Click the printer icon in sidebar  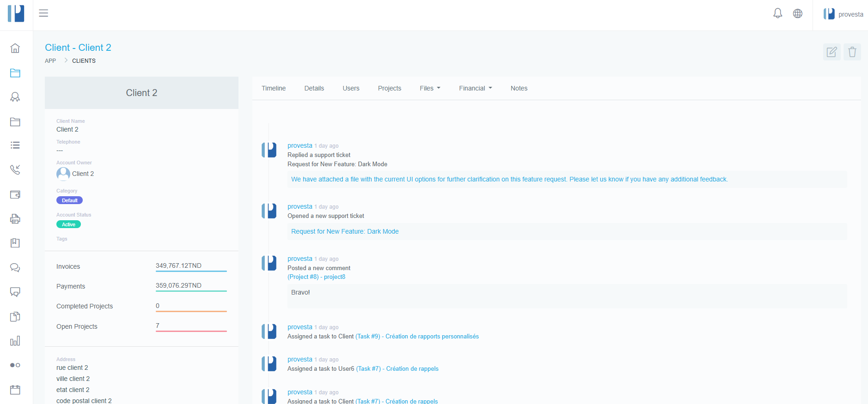click(x=15, y=219)
